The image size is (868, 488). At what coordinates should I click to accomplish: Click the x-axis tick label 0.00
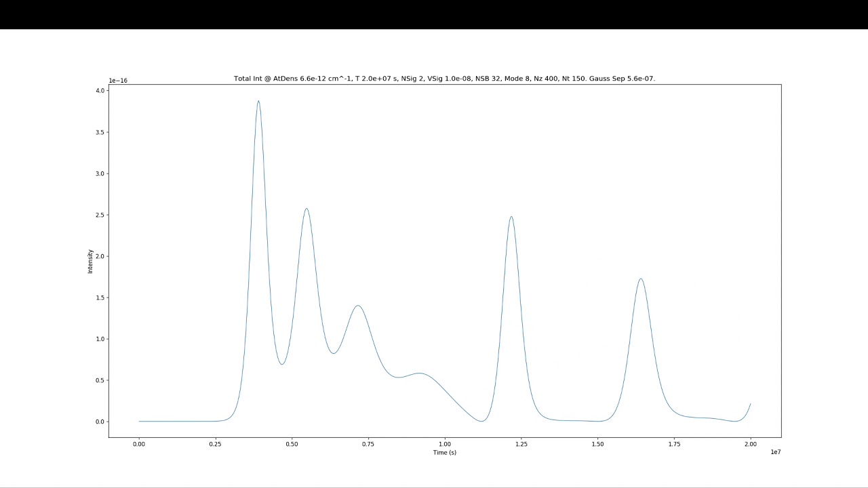[x=139, y=445]
